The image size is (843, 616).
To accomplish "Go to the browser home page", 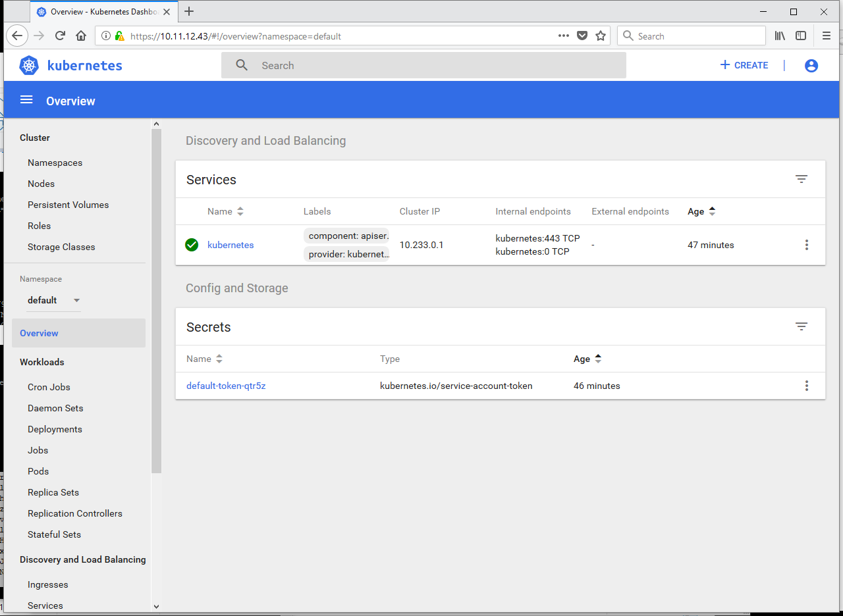I will (81, 36).
